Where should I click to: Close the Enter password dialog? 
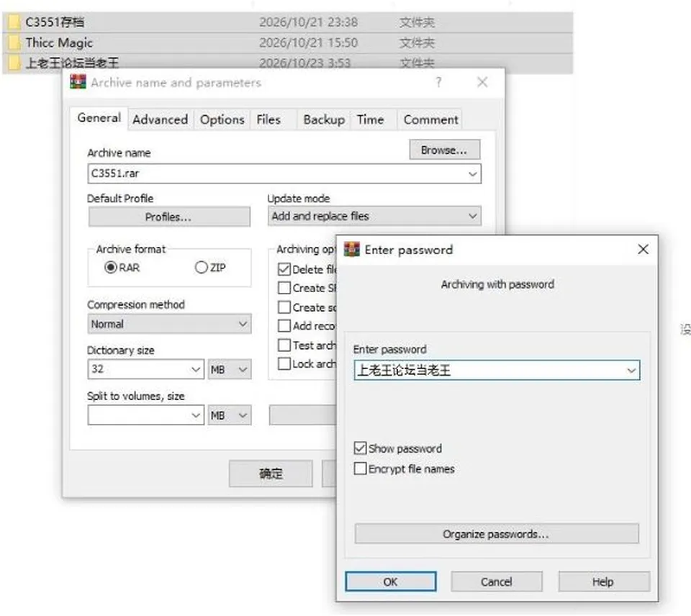coord(643,250)
